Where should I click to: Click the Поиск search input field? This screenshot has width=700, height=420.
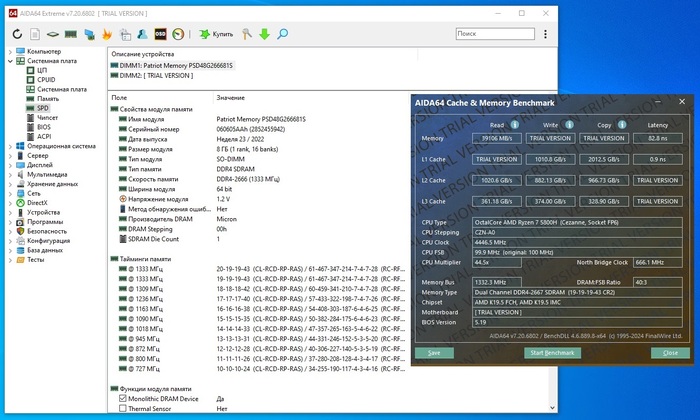tap(493, 33)
